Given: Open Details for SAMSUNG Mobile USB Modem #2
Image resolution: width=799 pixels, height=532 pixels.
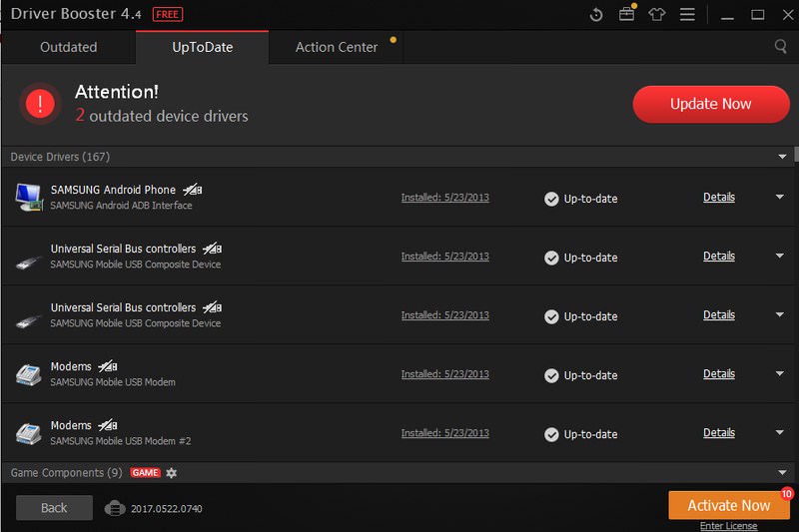Looking at the screenshot, I should pos(719,433).
